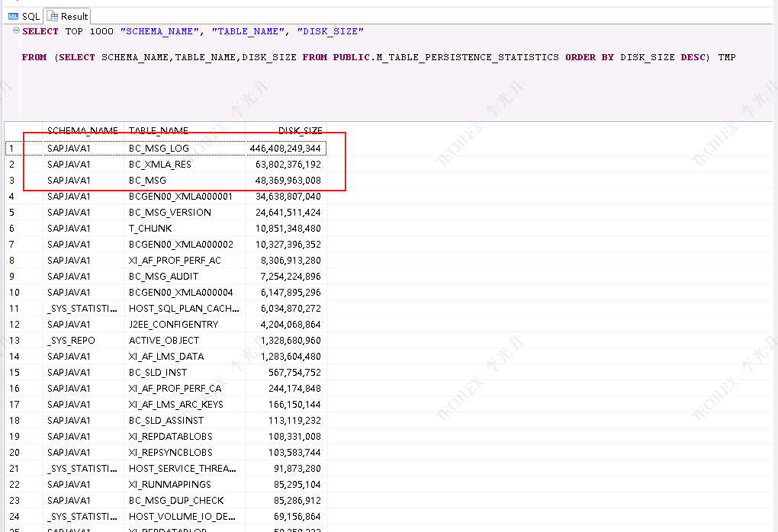This screenshot has width=778, height=532.
Task: Select the BC_MSG_VERSION cell
Action: 185,212
